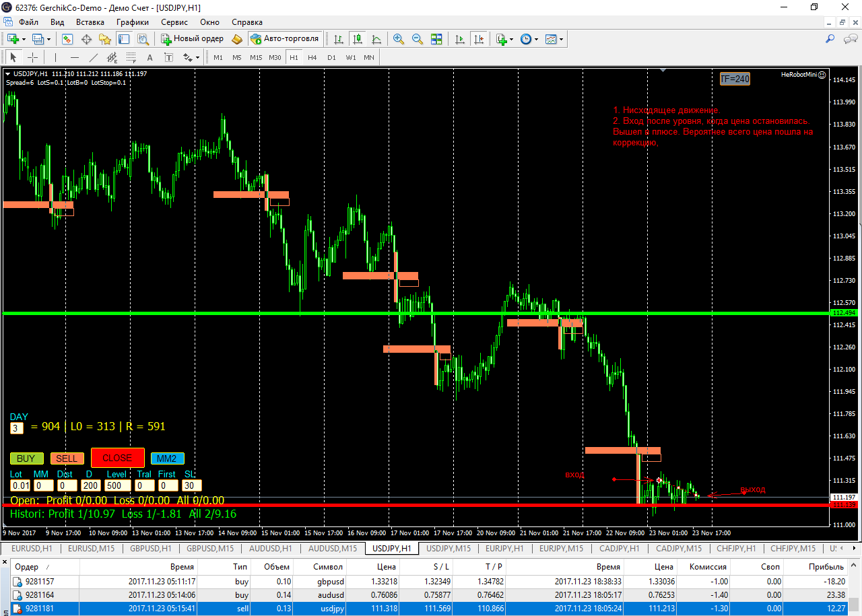Viewport: 862px width, 616px height.
Task: Toggle the Market Watch window icon
Action: [x=67, y=39]
